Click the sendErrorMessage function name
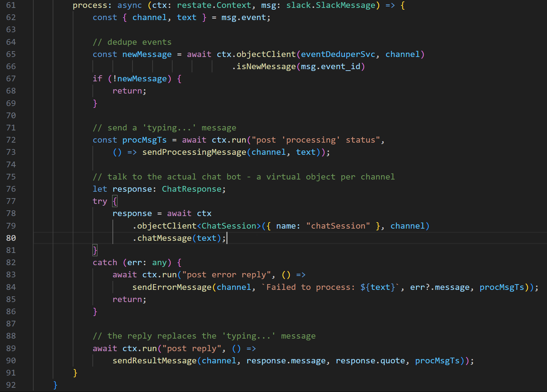This screenshot has width=547, height=392. pyautogui.click(x=172, y=287)
